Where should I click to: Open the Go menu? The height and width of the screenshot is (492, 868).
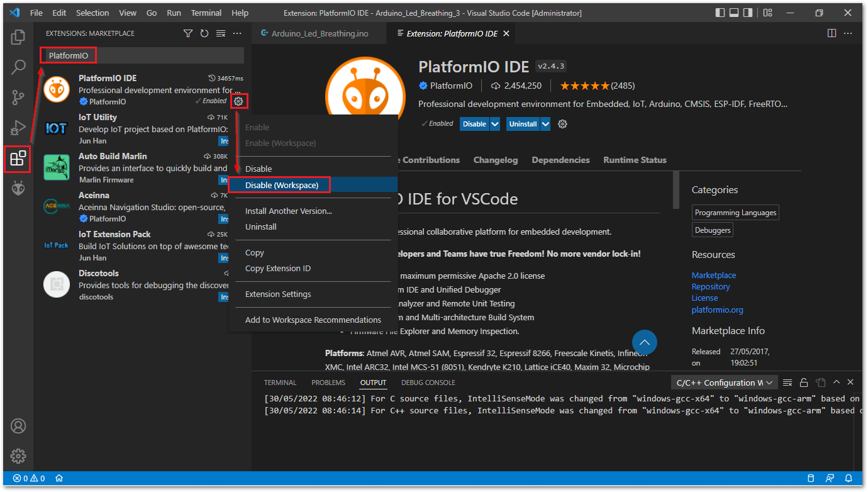152,13
